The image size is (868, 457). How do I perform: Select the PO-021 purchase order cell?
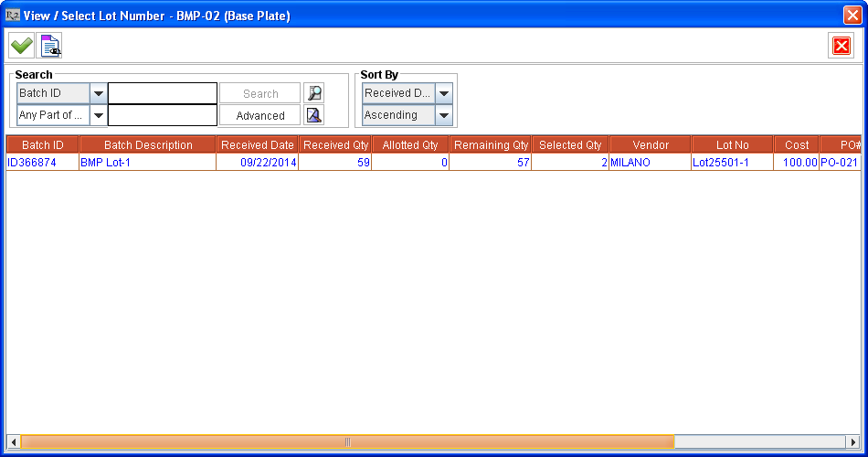(841, 163)
